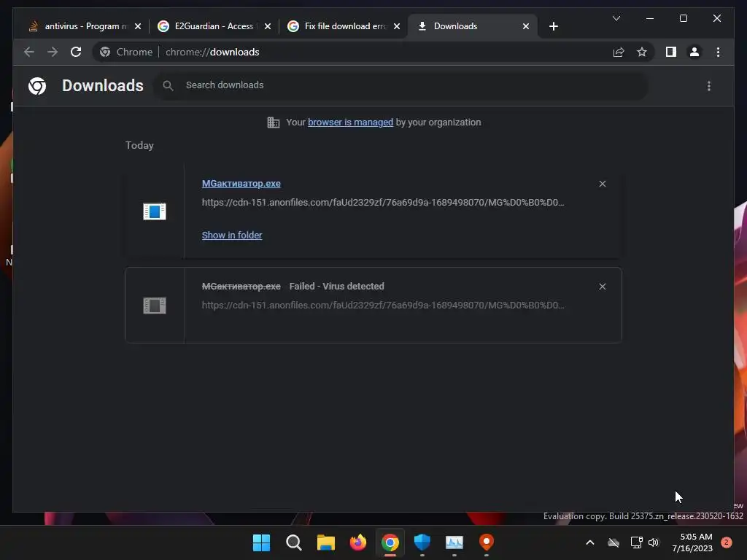Screen dimensions: 747x560
Task: Expand the tab search chevron
Action: coord(616,18)
